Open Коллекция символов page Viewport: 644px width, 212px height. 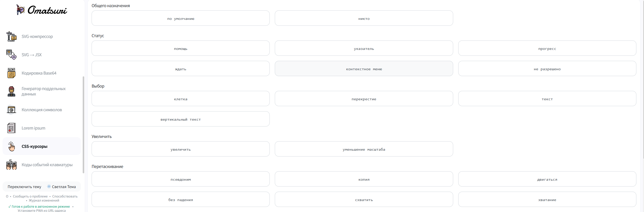pyautogui.click(x=42, y=110)
